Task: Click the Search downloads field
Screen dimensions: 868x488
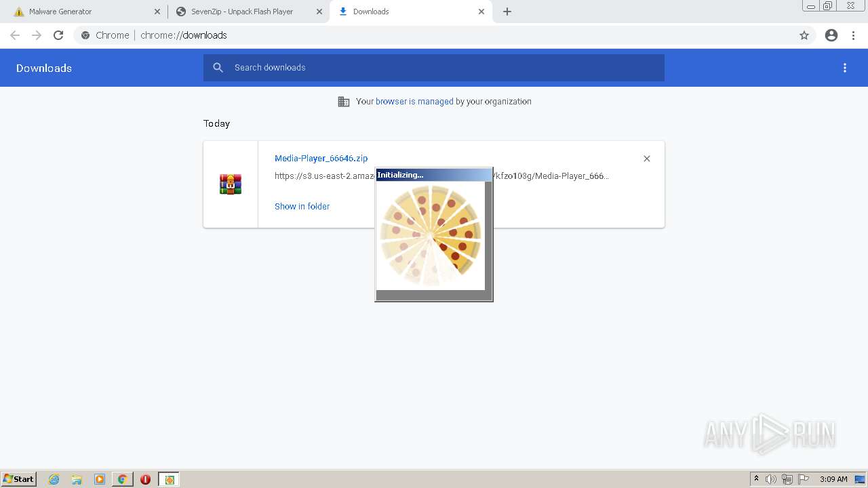Action: coord(434,68)
